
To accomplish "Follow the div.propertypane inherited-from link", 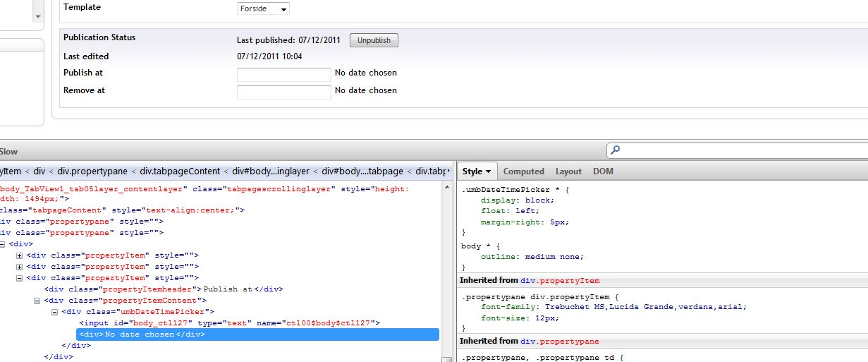I will tap(560, 342).
